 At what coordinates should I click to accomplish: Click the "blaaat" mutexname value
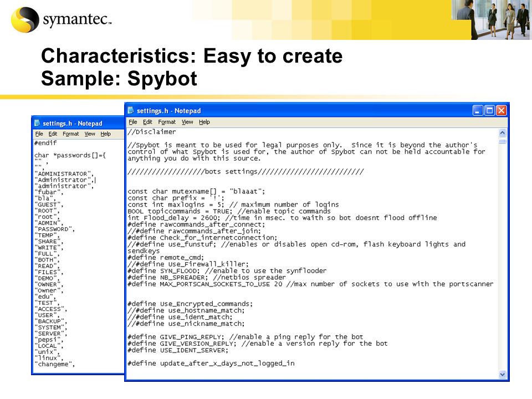click(x=245, y=191)
